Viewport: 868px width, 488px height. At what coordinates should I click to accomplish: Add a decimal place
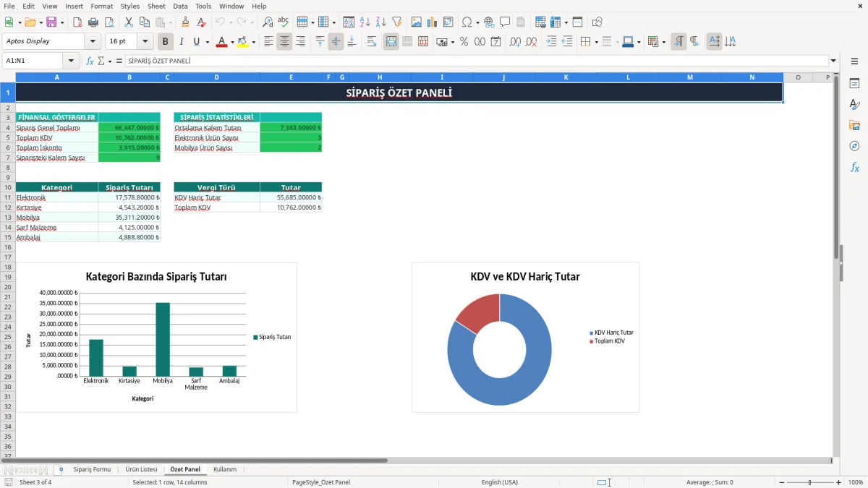point(515,42)
